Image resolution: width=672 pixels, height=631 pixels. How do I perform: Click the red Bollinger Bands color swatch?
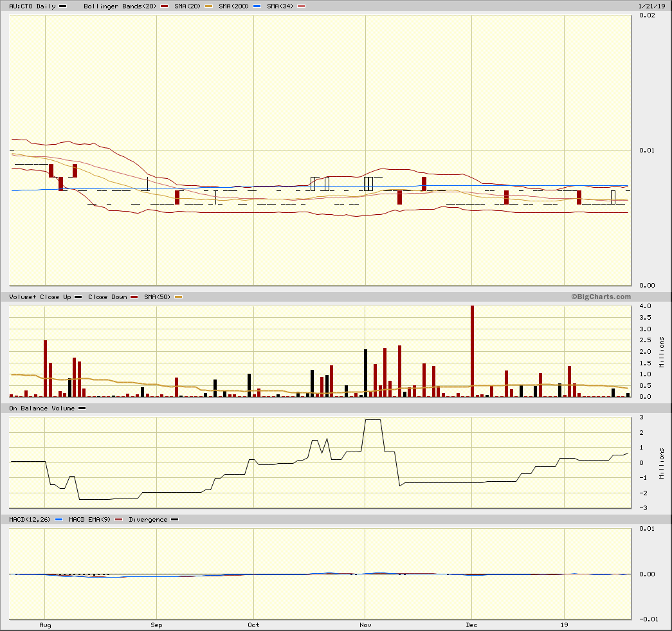pyautogui.click(x=164, y=6)
